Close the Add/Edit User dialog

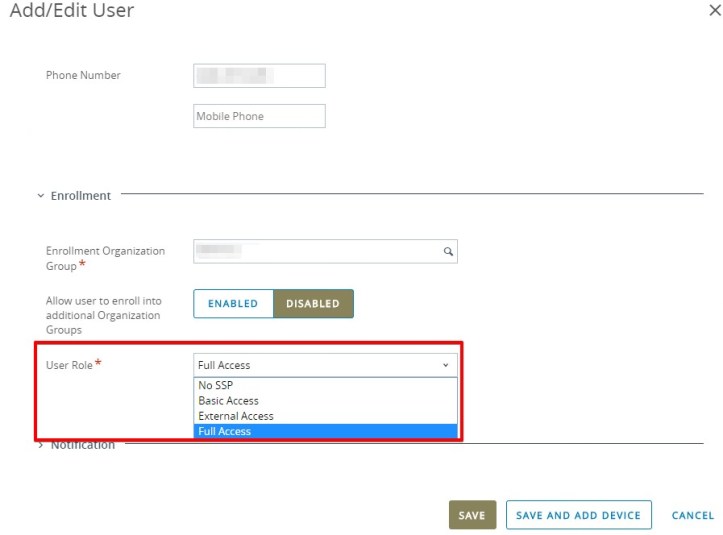[x=712, y=10]
